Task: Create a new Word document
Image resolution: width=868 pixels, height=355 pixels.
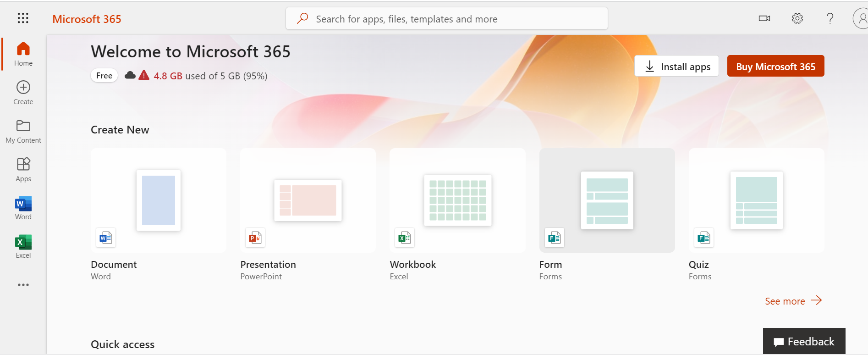Action: pyautogui.click(x=159, y=200)
